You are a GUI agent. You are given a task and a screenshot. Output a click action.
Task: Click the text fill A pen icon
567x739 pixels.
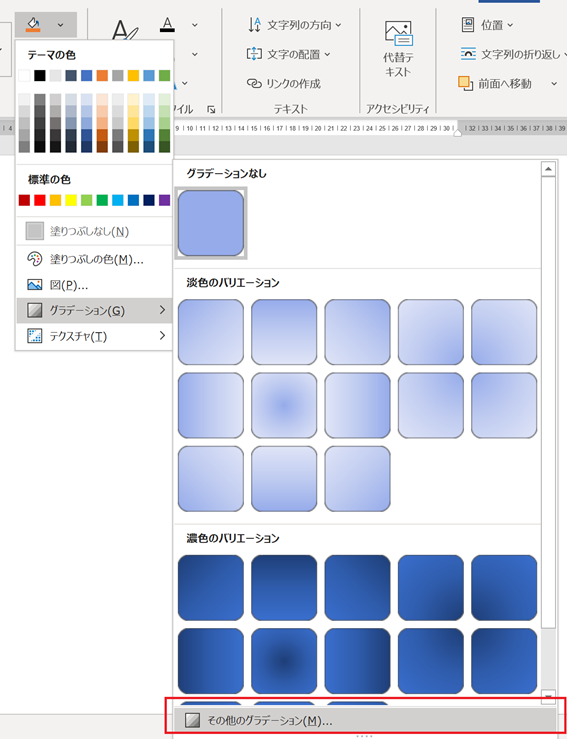point(125,30)
